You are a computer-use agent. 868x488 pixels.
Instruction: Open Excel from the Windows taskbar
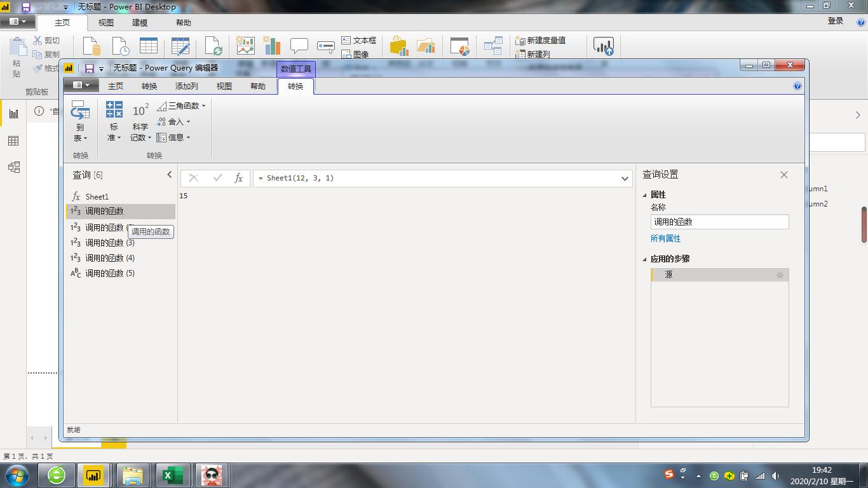pyautogui.click(x=173, y=475)
